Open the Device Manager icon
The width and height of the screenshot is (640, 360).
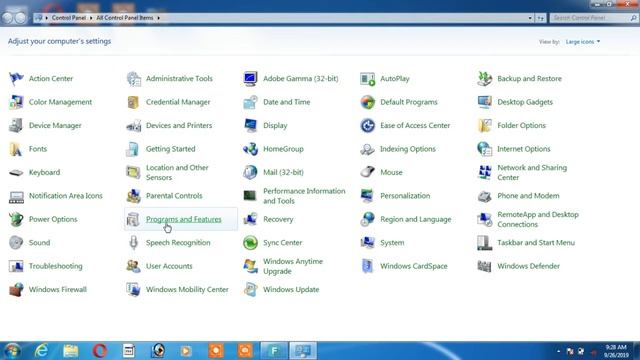[x=16, y=125]
